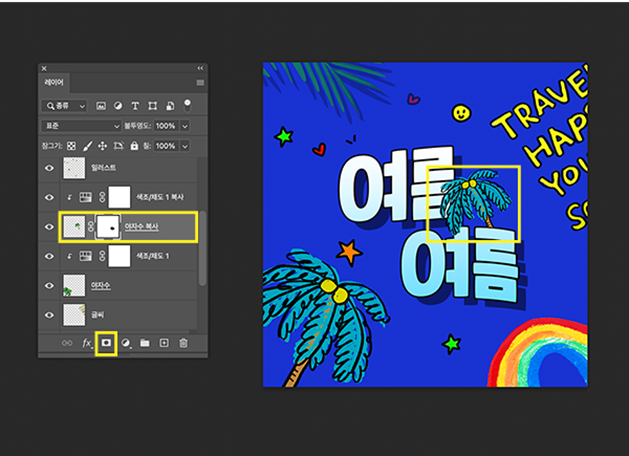This screenshot has width=629, height=456.
Task: Hide the 일러스트 layer via eye icon
Action: pos(49,168)
